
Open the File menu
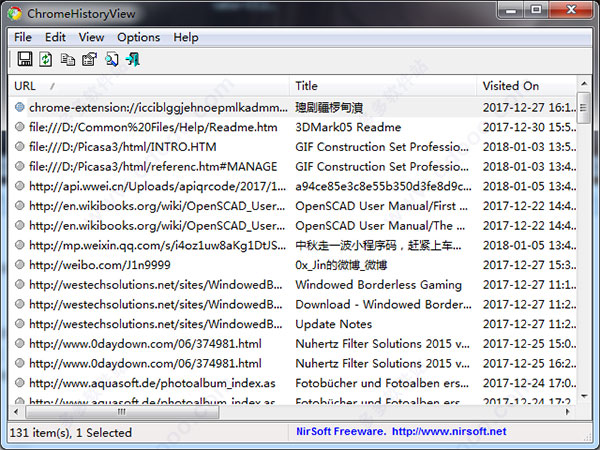pyautogui.click(x=23, y=38)
